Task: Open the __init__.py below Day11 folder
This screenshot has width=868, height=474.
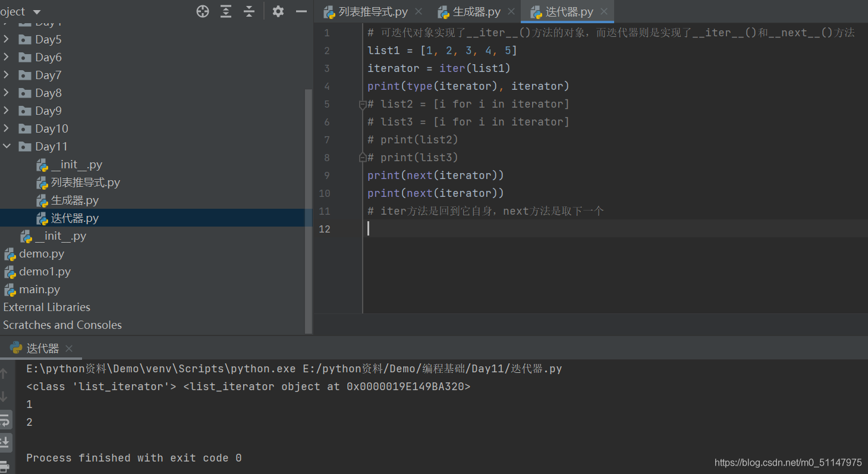Action: [x=61, y=236]
